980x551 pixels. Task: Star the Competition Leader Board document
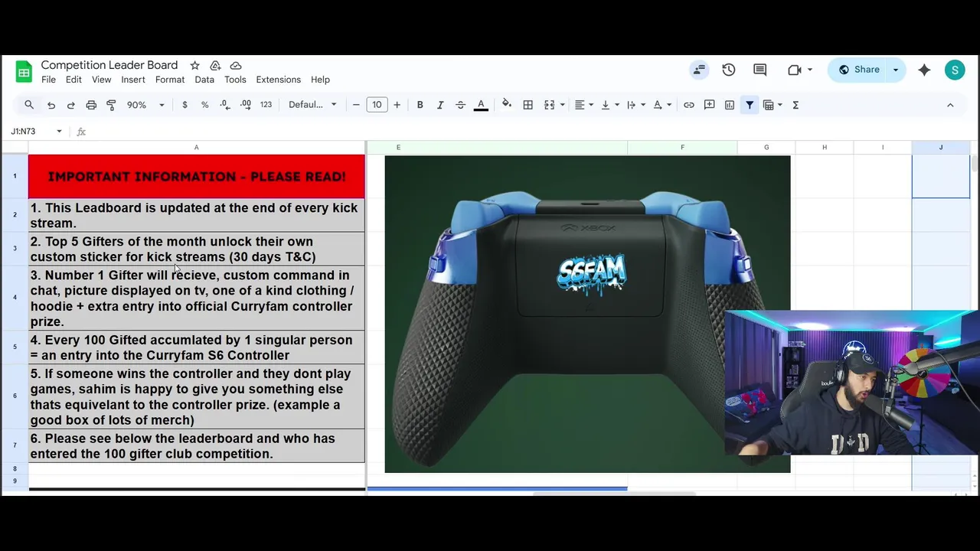click(x=194, y=66)
